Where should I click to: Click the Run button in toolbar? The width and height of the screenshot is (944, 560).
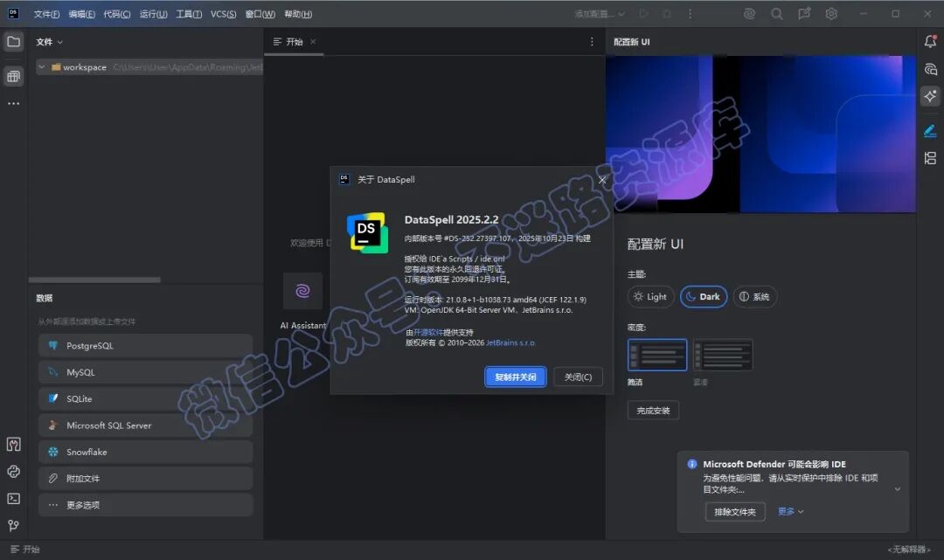click(x=644, y=14)
